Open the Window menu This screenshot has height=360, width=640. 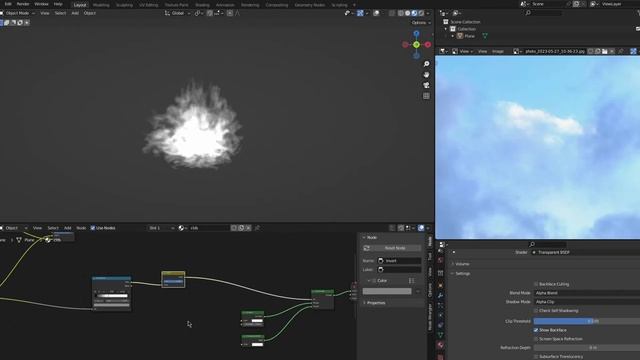click(41, 4)
